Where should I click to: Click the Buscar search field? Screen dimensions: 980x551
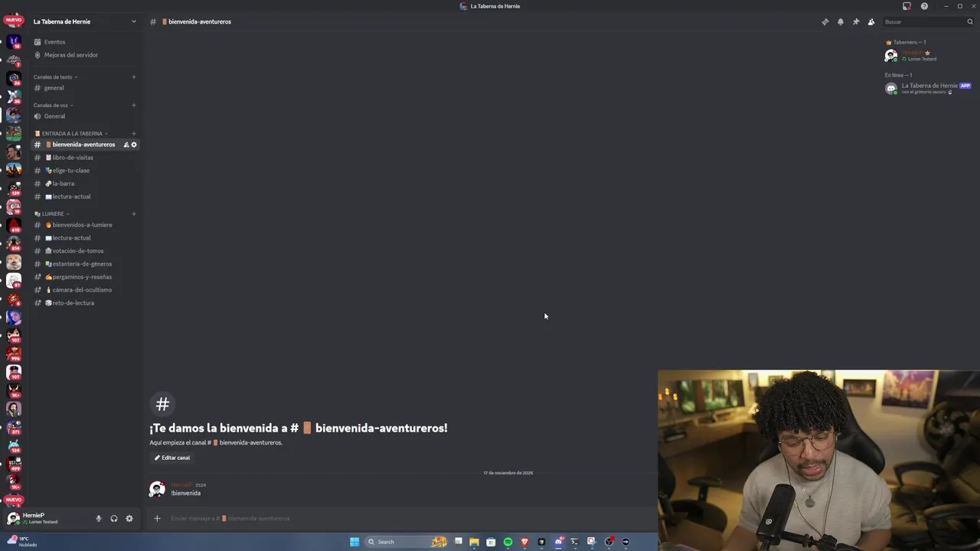pos(928,21)
